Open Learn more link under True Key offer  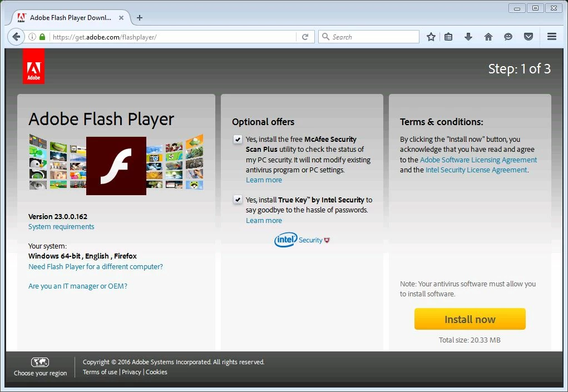(264, 220)
